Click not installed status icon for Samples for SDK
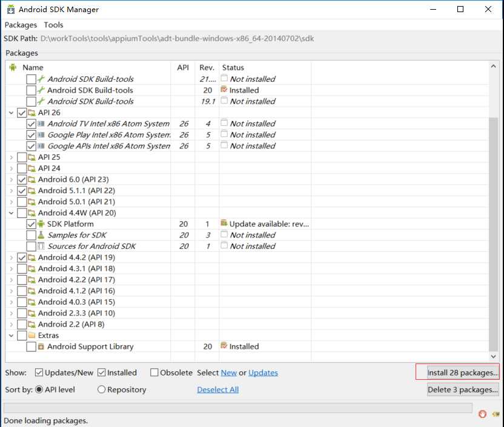 tap(224, 234)
